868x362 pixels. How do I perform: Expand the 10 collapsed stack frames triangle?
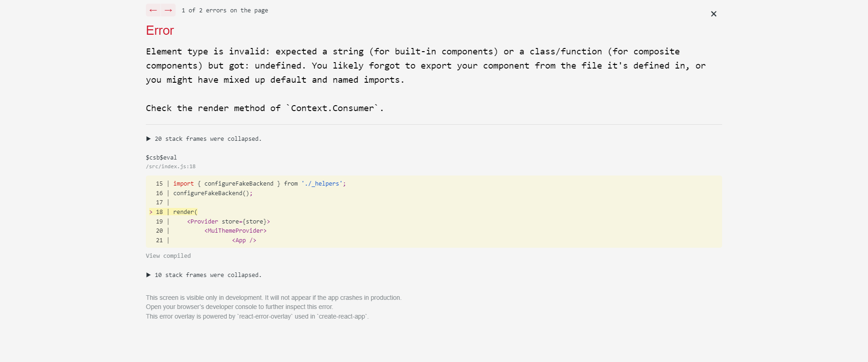coord(149,275)
